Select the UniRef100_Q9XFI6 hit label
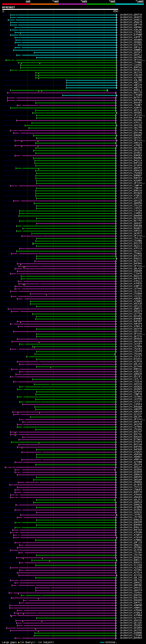 point(131,15)
